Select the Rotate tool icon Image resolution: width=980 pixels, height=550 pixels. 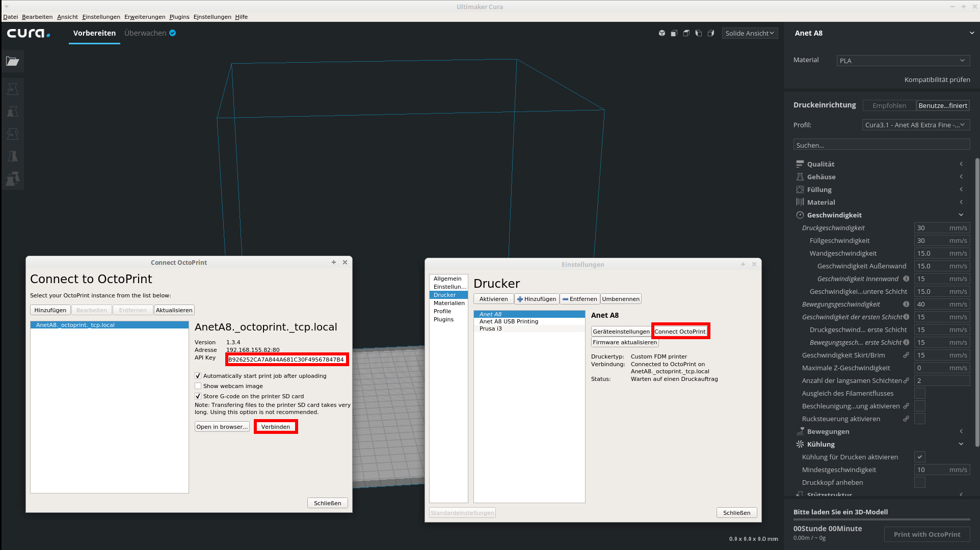[13, 134]
